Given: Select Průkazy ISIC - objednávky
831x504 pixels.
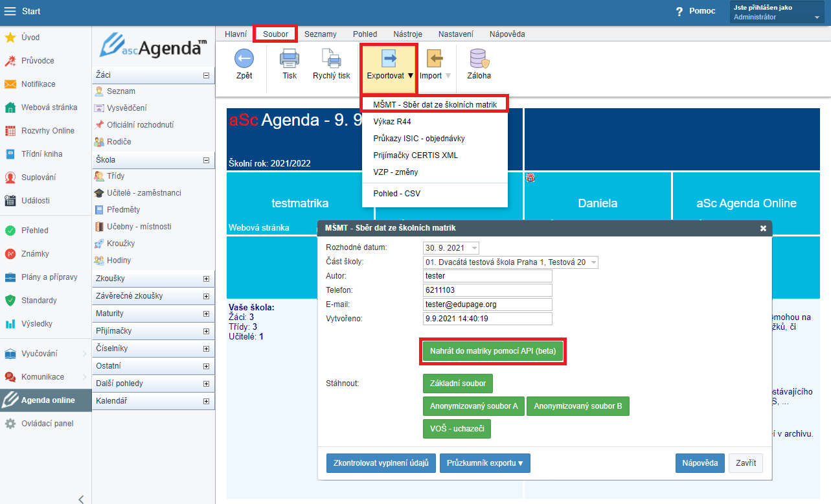Looking at the screenshot, I should click(x=435, y=138).
